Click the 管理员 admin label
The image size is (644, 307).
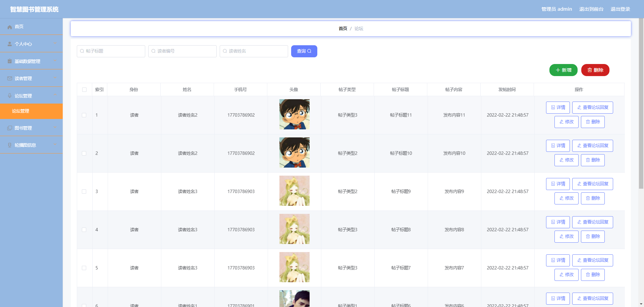pyautogui.click(x=557, y=9)
